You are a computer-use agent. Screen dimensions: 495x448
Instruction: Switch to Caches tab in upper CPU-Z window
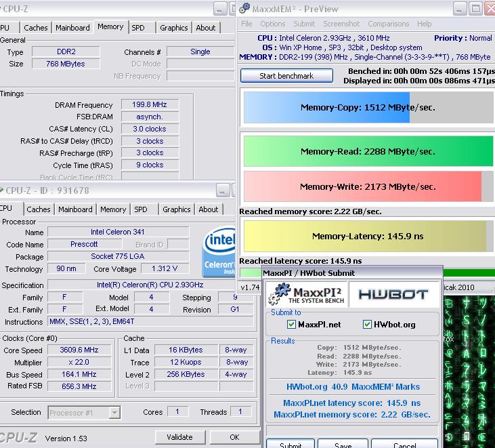click(36, 28)
